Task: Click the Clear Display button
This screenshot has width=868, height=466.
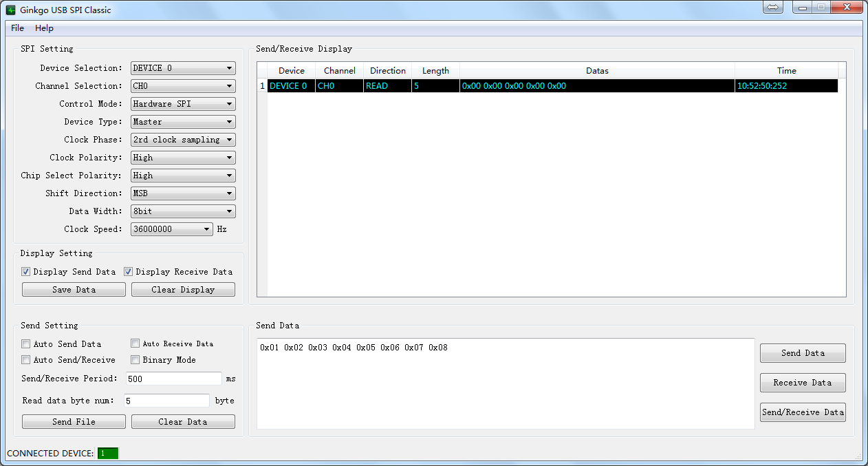Action: pos(183,290)
